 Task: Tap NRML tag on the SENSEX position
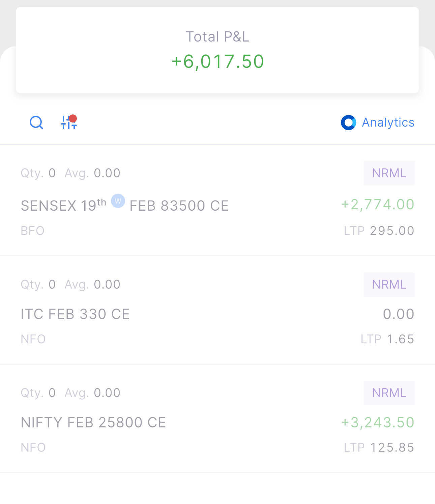(x=389, y=173)
